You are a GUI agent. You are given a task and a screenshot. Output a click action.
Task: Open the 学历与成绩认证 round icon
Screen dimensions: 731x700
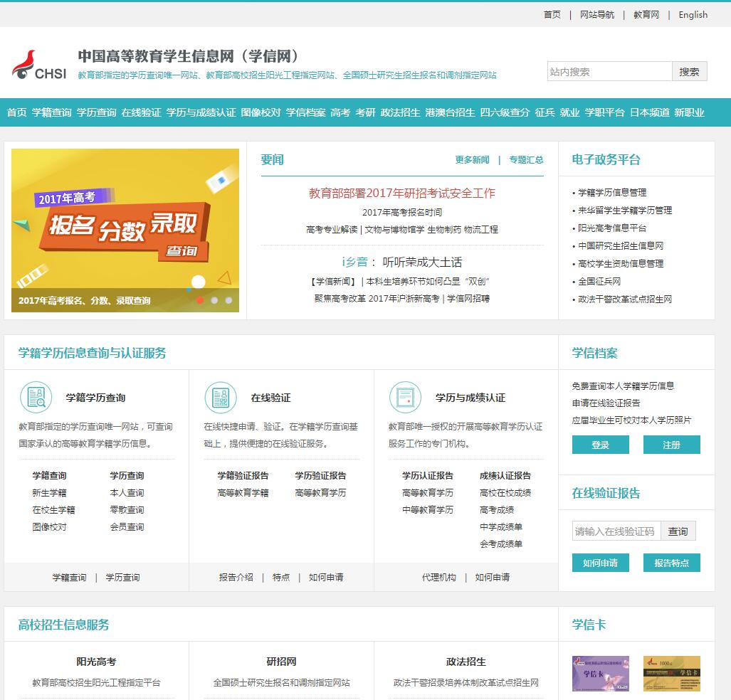click(405, 398)
